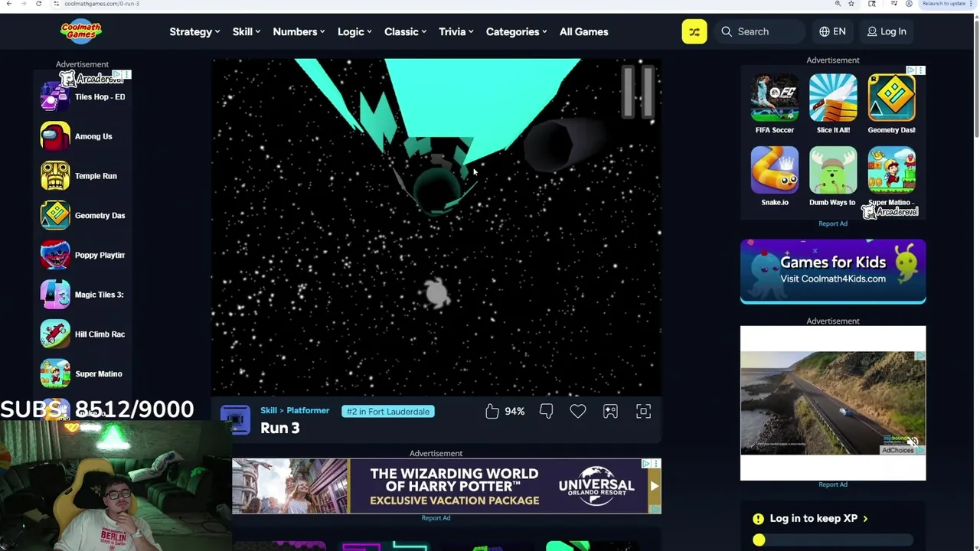The height and width of the screenshot is (551, 980).
Task: Open Magic Tiles 3 in the sidebar
Action: click(83, 295)
